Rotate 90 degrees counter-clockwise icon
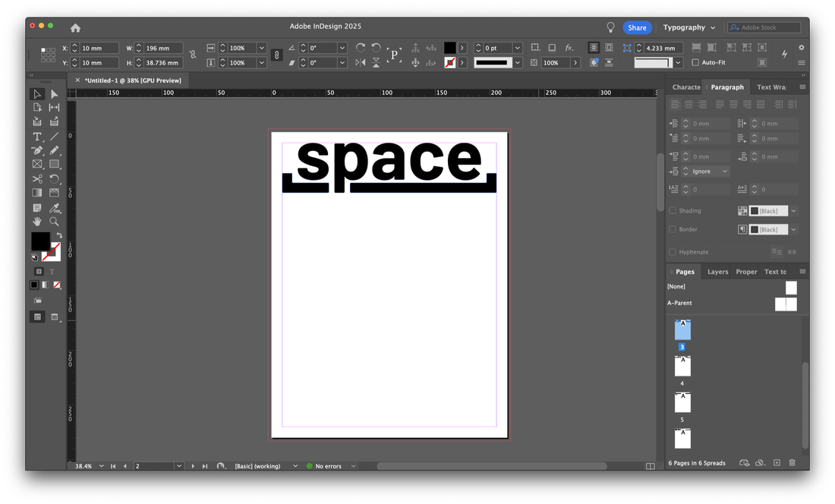 click(376, 48)
